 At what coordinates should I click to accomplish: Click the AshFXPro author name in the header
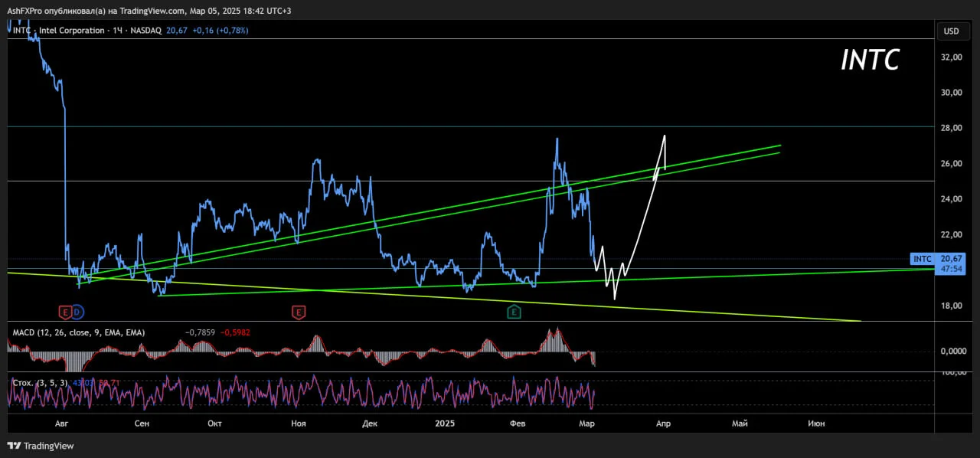[24, 11]
